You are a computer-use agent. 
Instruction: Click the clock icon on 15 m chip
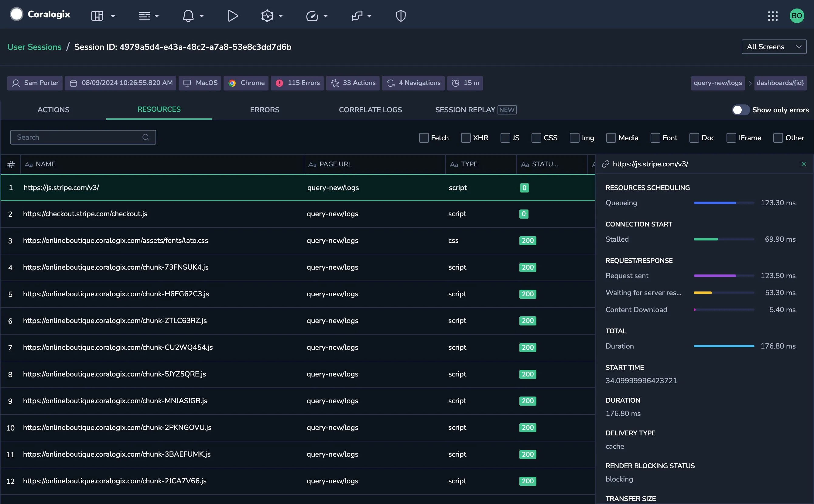(x=456, y=83)
